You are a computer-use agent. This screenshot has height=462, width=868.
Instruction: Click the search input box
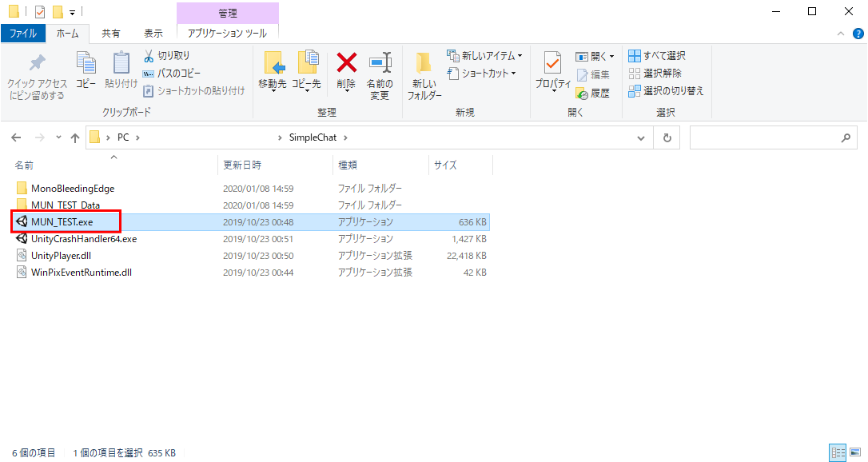coord(763,137)
